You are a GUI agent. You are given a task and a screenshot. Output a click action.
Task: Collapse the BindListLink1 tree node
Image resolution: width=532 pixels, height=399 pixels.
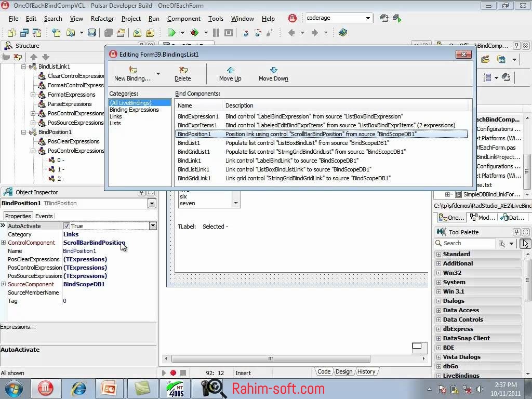tap(24, 66)
